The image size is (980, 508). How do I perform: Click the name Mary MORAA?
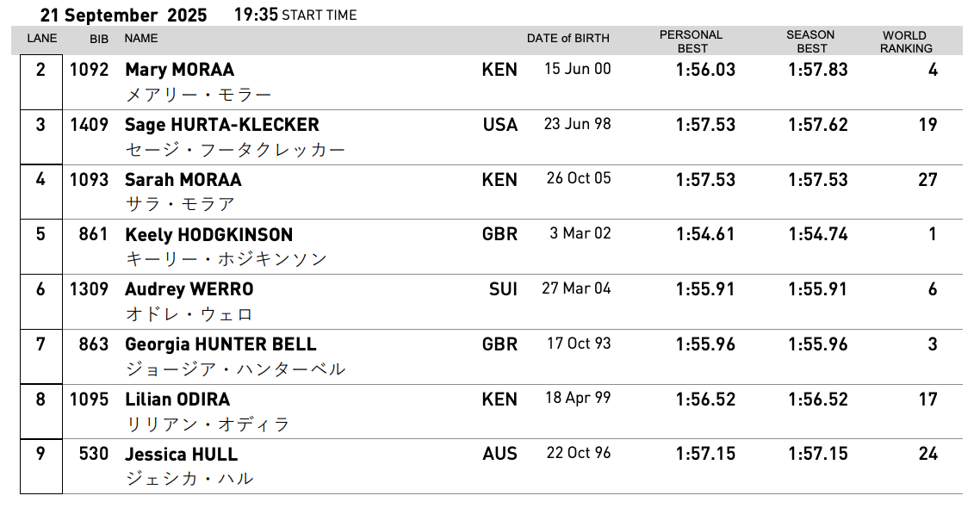tap(179, 70)
